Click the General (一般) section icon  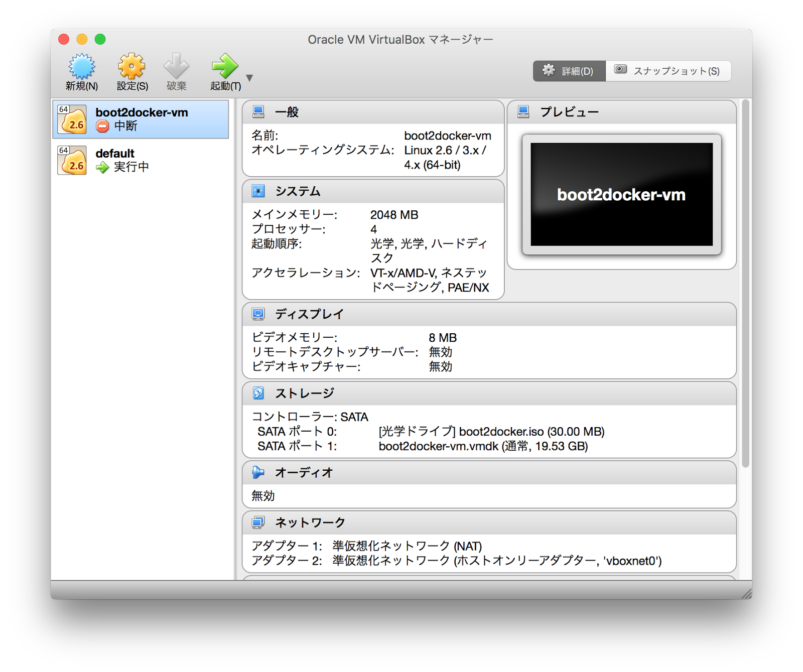tap(258, 112)
